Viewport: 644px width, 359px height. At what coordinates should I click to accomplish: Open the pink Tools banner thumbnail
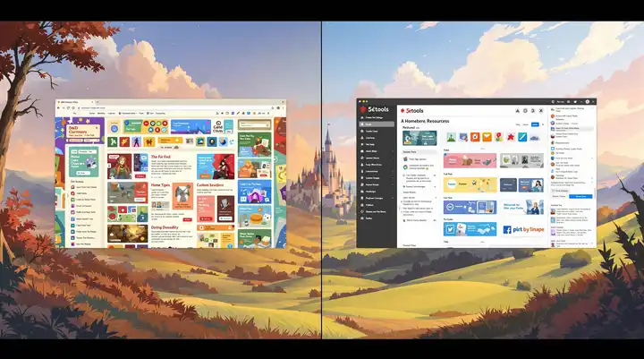pyautogui.click(x=470, y=161)
